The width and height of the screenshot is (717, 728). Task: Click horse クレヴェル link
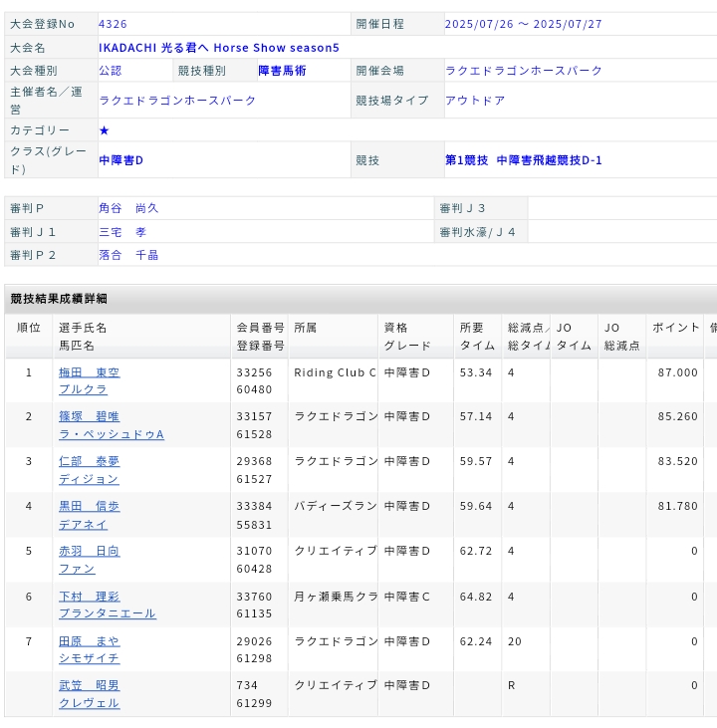pyautogui.click(x=89, y=703)
